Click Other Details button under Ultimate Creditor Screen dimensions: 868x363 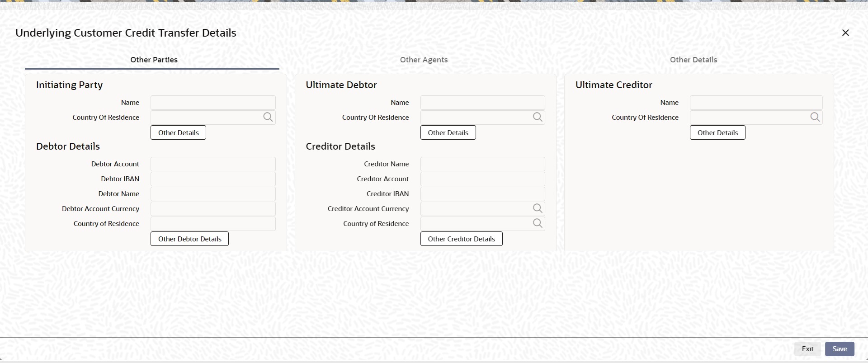pyautogui.click(x=717, y=132)
